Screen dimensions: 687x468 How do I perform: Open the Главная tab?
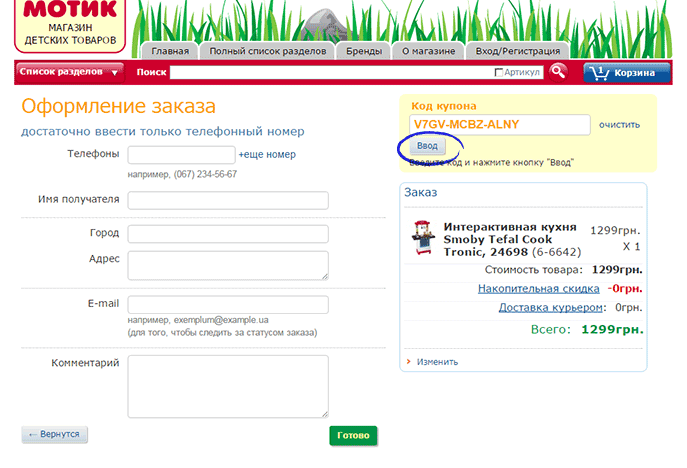pos(170,51)
